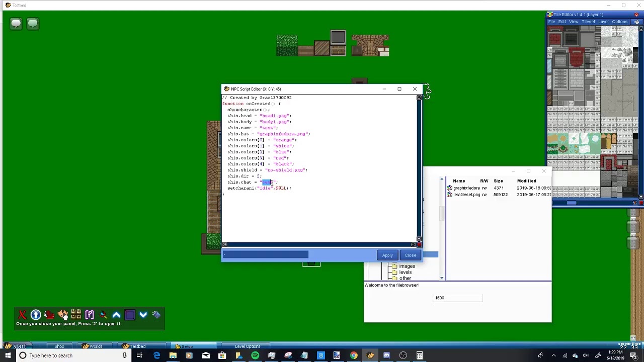Open the View menu in the Tile Editor

point(574,22)
